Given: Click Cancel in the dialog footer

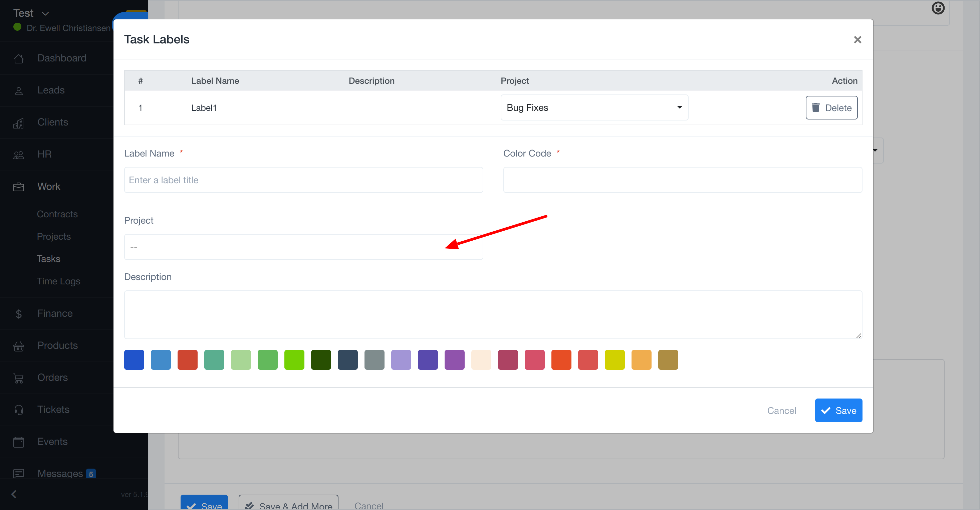Looking at the screenshot, I should (x=781, y=410).
